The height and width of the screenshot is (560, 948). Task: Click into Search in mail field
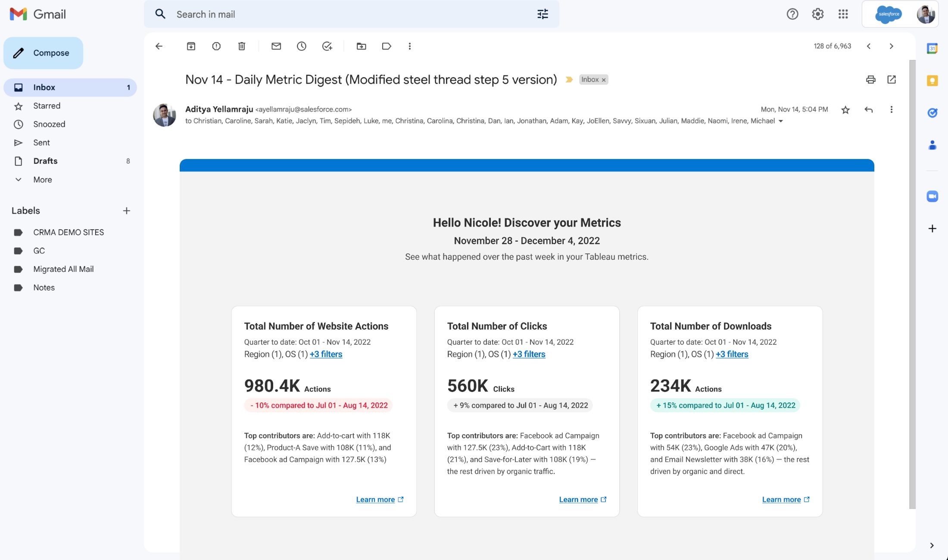click(351, 14)
